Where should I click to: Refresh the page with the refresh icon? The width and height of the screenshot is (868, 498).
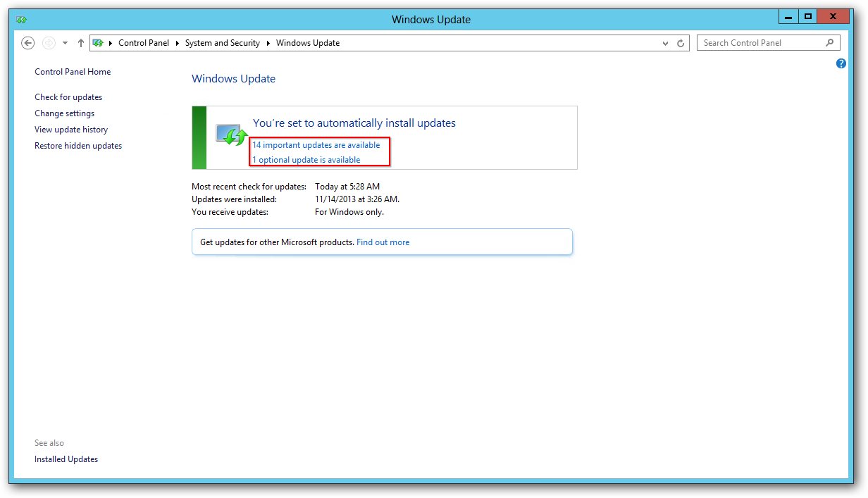(681, 43)
